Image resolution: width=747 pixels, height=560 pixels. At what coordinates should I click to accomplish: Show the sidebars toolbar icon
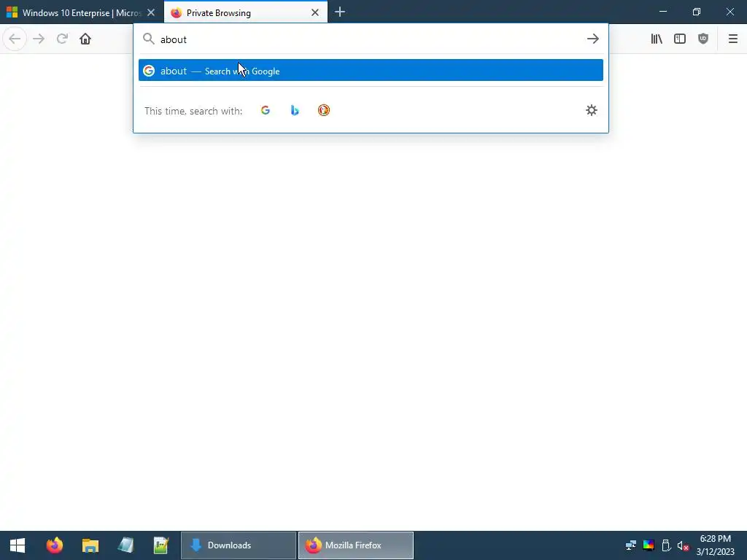[680, 39]
